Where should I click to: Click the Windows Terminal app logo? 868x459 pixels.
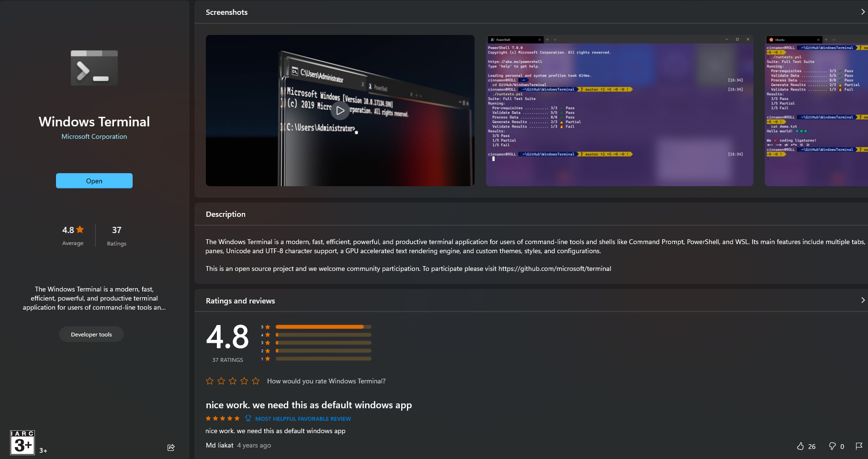click(94, 68)
